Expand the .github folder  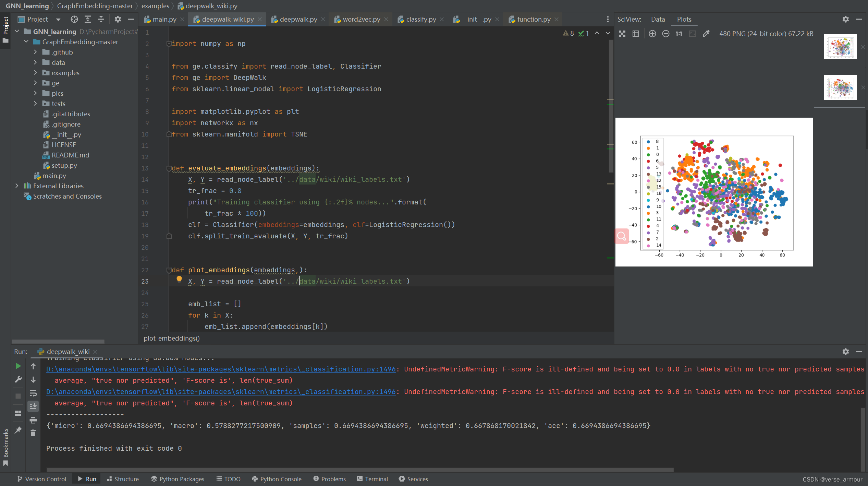pos(35,52)
